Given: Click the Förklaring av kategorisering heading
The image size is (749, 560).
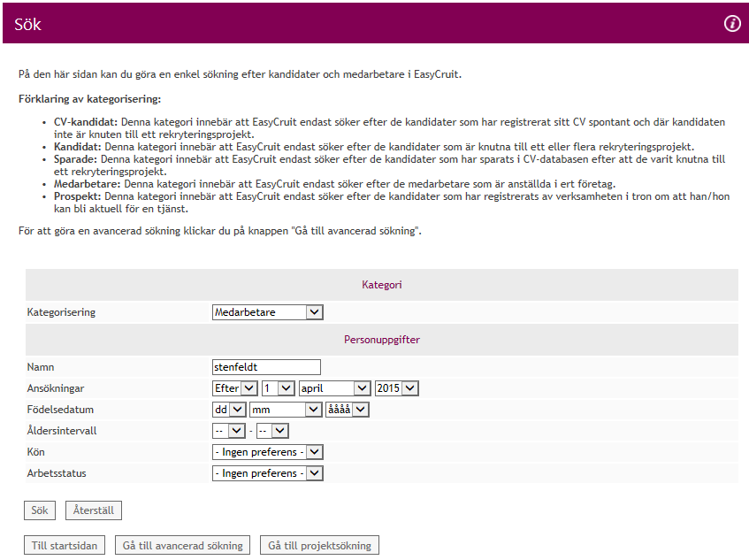Looking at the screenshot, I should [x=90, y=99].
